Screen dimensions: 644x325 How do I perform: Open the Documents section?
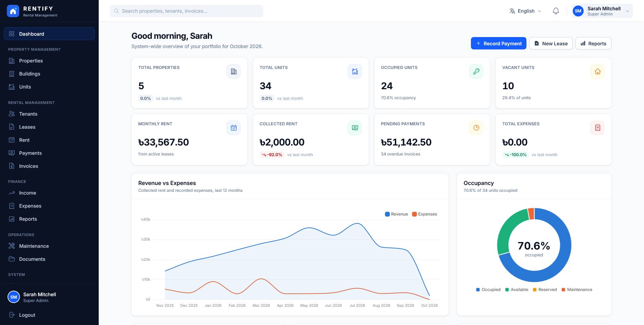(x=49, y=259)
